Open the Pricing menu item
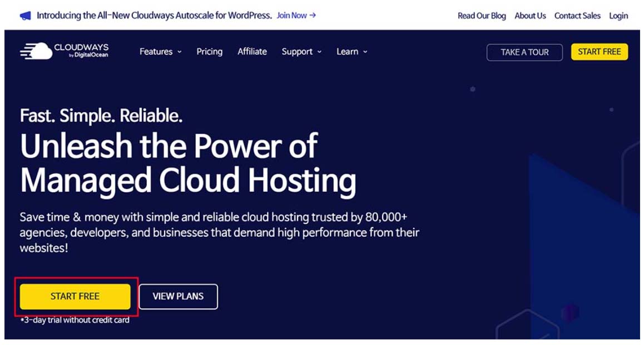Image resolution: width=644 pixels, height=345 pixels. pos(210,52)
